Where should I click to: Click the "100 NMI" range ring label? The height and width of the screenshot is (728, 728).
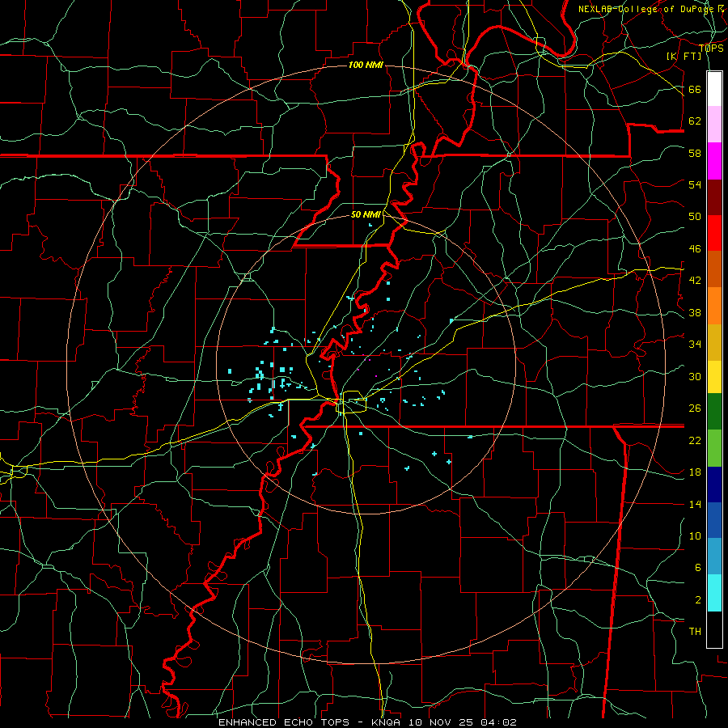[366, 65]
